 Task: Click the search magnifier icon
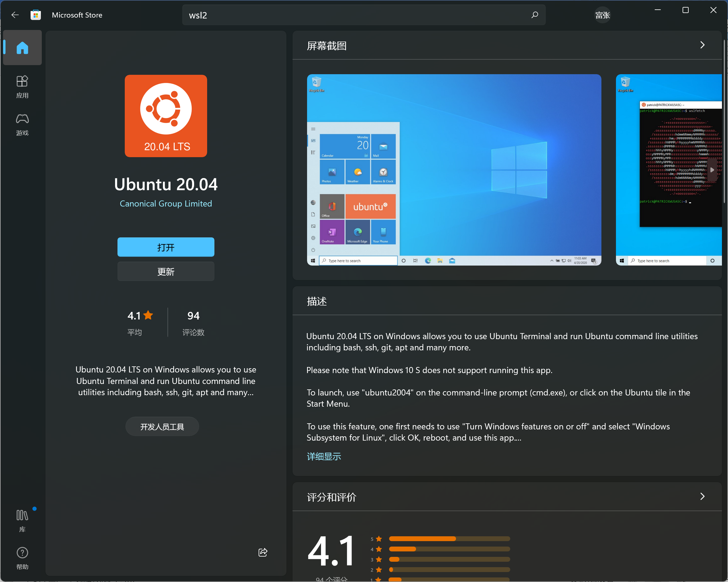click(x=534, y=15)
